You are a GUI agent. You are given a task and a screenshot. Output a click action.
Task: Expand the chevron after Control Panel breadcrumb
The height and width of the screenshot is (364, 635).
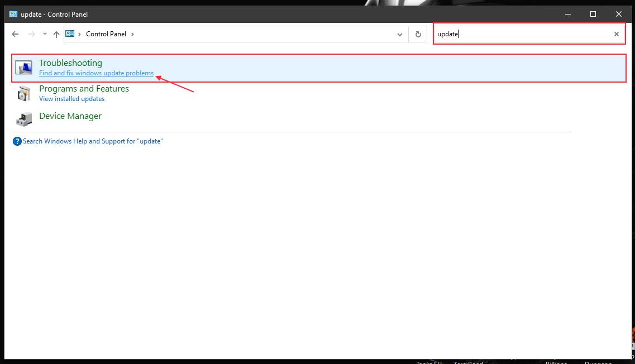coord(132,34)
